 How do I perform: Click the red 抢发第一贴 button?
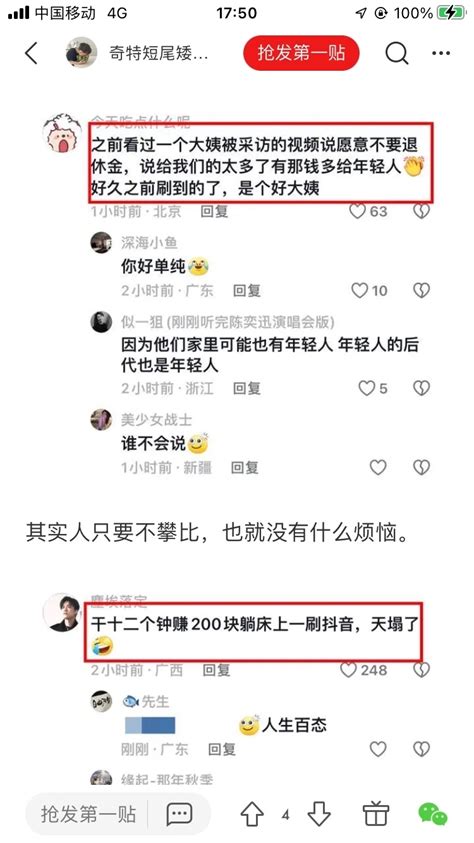(x=301, y=53)
